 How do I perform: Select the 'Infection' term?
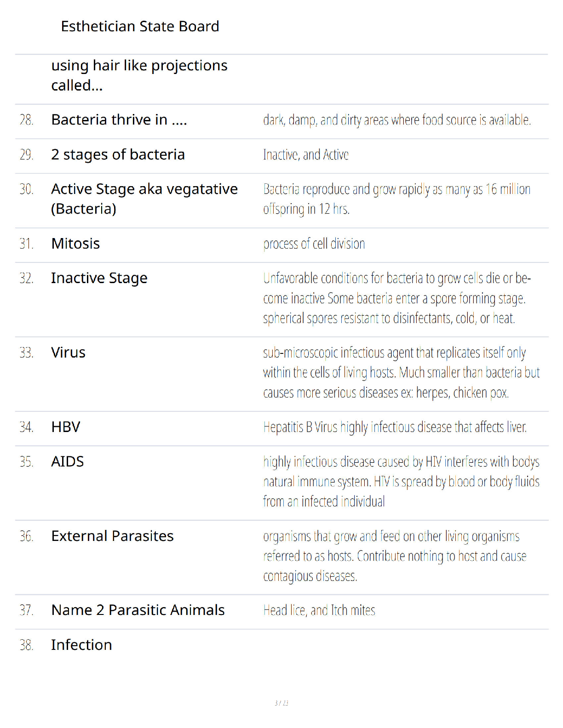pos(81,645)
